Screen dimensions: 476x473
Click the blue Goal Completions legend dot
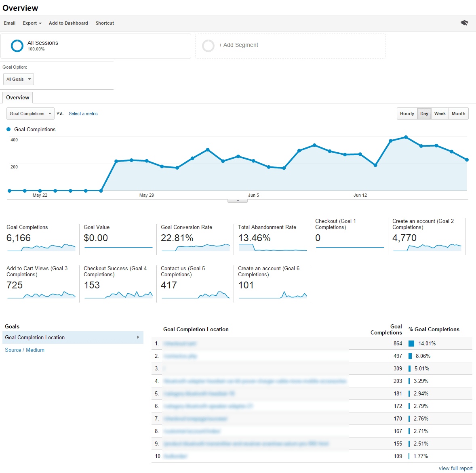pos(9,129)
